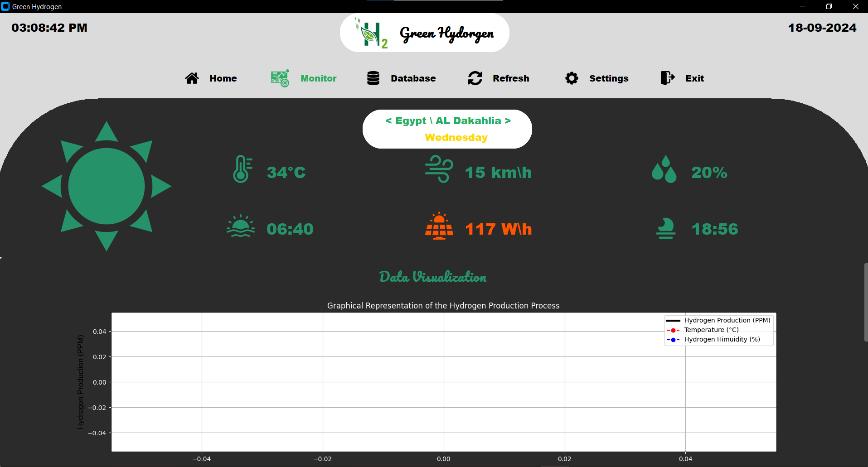Click the wind speed icon
The height and width of the screenshot is (467, 868).
439,169
